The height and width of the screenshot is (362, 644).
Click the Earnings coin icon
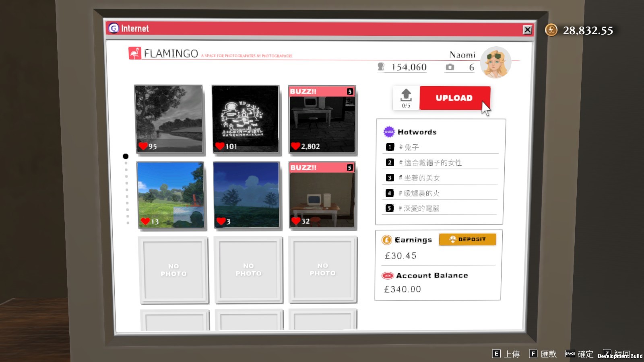[x=386, y=240]
